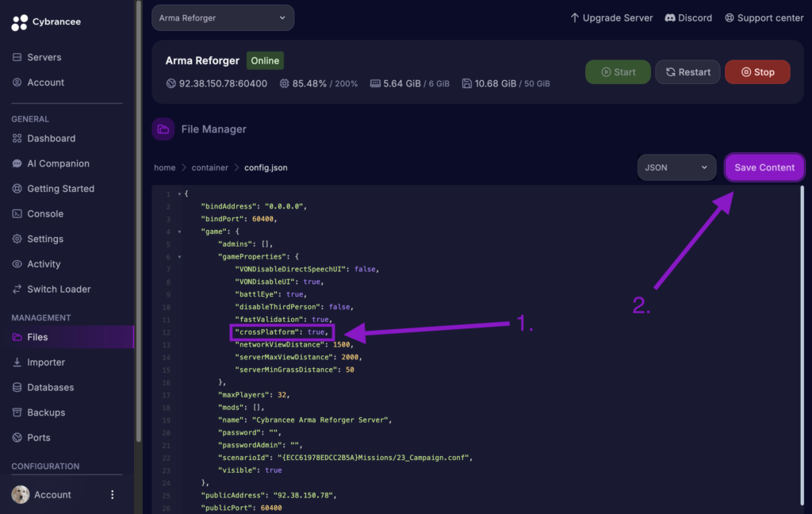This screenshot has width=812, height=514.
Task: Click the Upgrade Server arrow icon
Action: [x=574, y=18]
